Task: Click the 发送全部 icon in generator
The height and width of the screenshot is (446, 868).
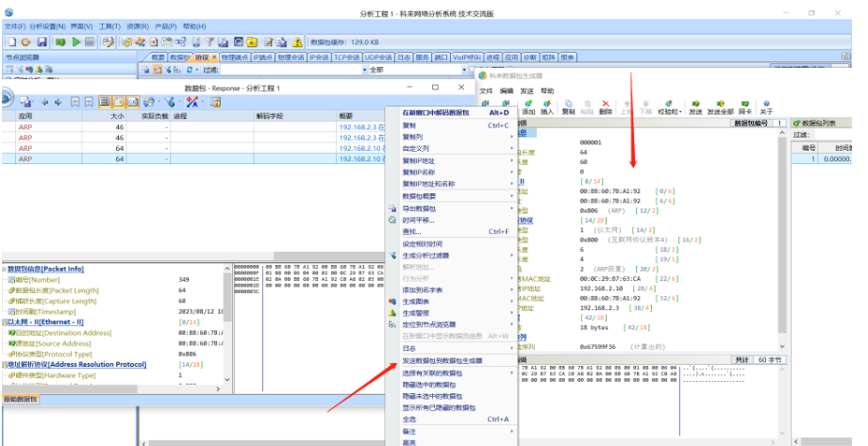Action: 720,107
